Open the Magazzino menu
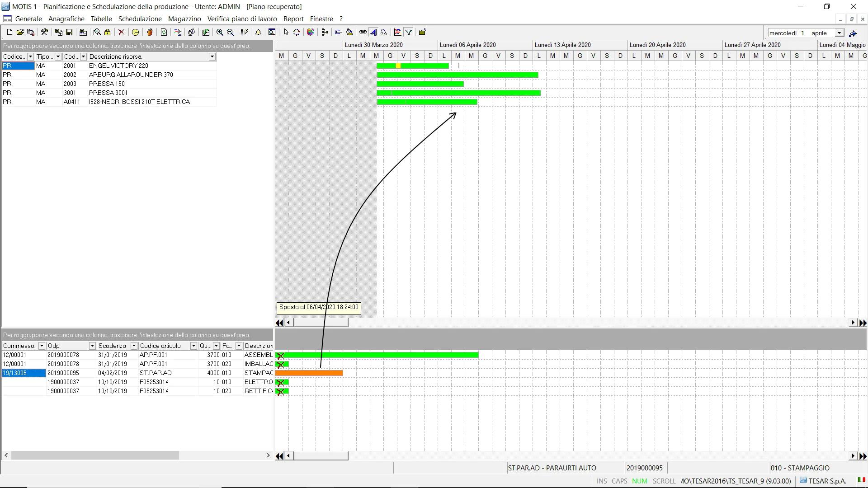 pyautogui.click(x=184, y=19)
